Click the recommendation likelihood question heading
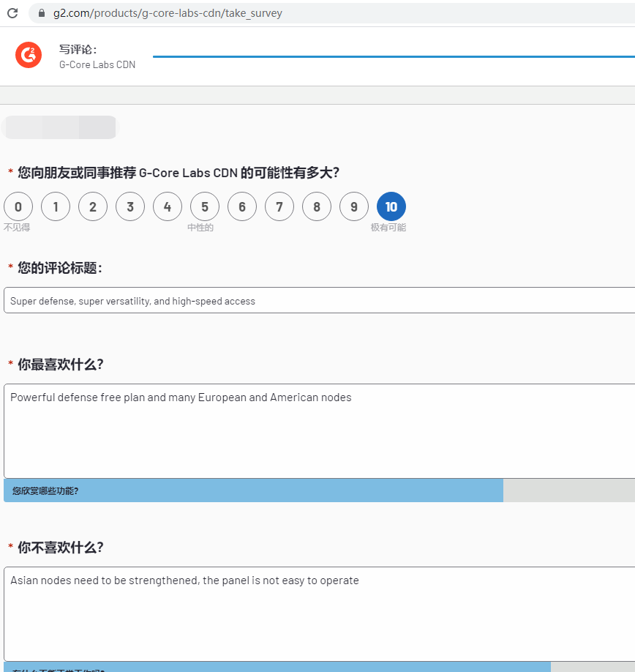Image resolution: width=635 pixels, height=672 pixels. click(x=178, y=173)
